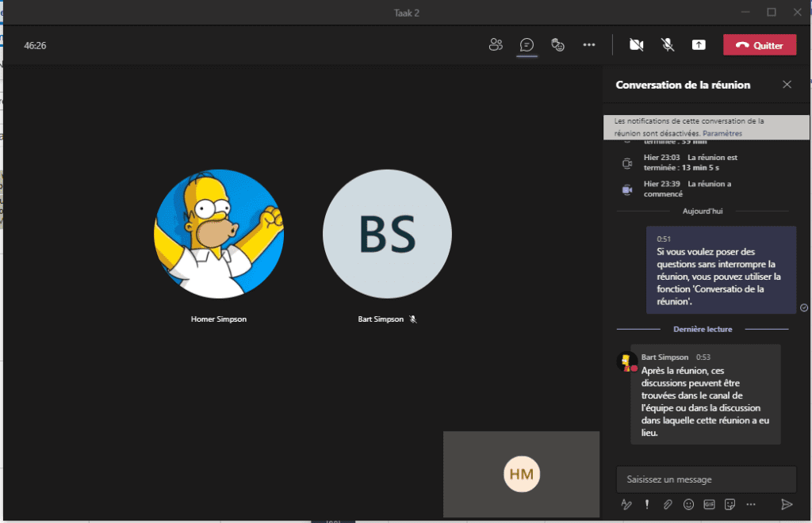Select Bart Simpson's BS avatar
The width and height of the screenshot is (812, 523).
387,234
